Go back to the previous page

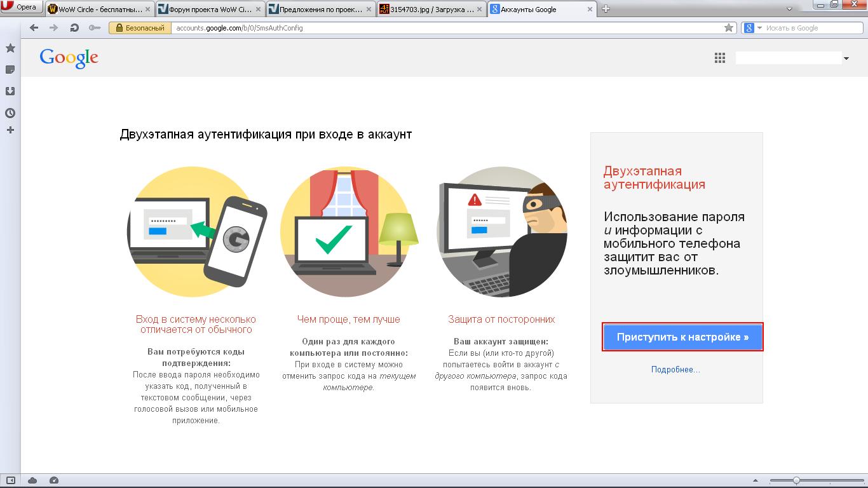pyautogui.click(x=34, y=28)
